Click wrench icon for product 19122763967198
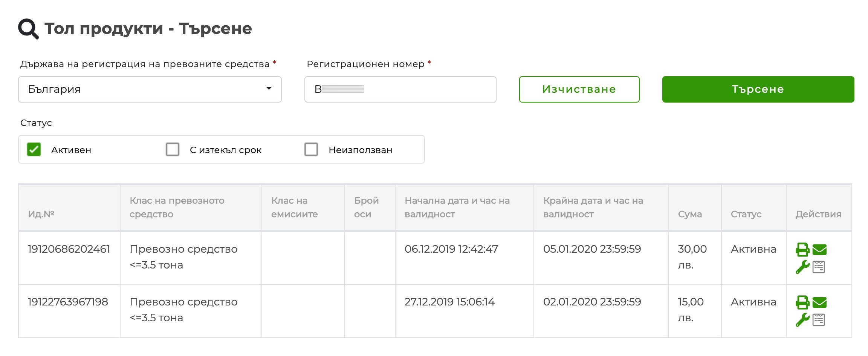This screenshot has width=868, height=356. click(x=802, y=320)
